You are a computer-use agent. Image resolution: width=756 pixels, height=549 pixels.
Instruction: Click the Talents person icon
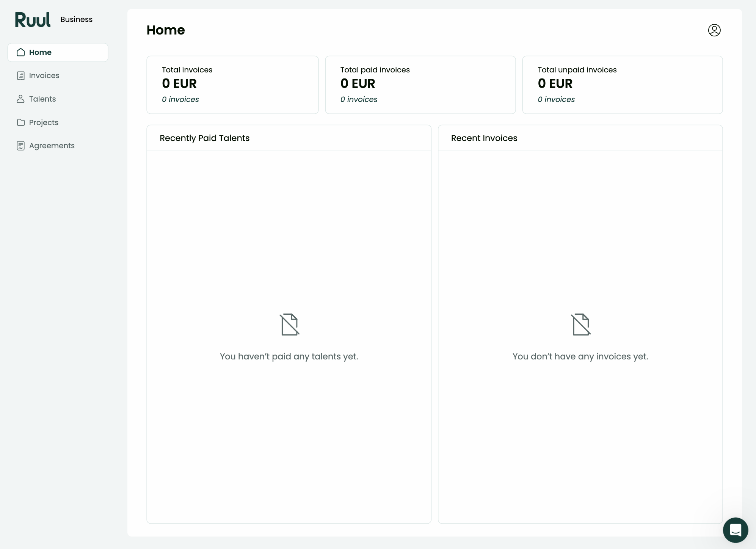pyautogui.click(x=21, y=99)
